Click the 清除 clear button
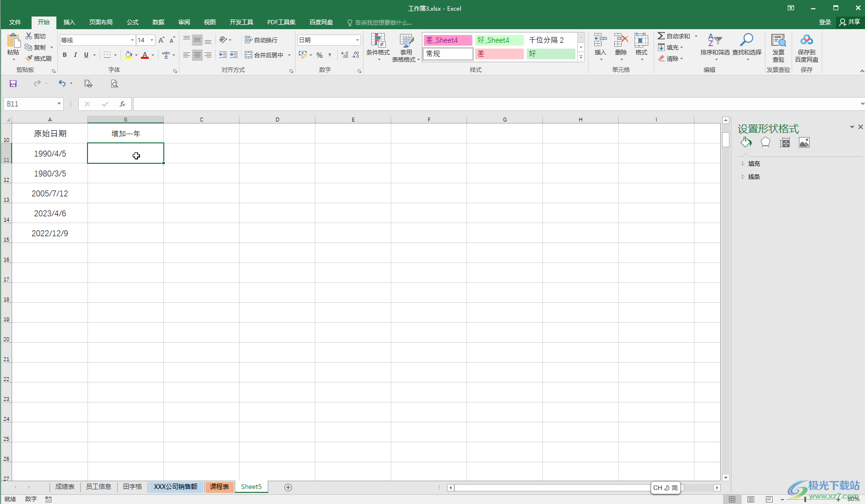 (670, 58)
